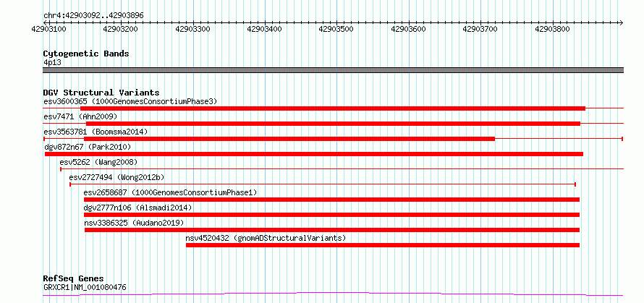Open the label esv3563781 (Boomsma2014)

96,132
